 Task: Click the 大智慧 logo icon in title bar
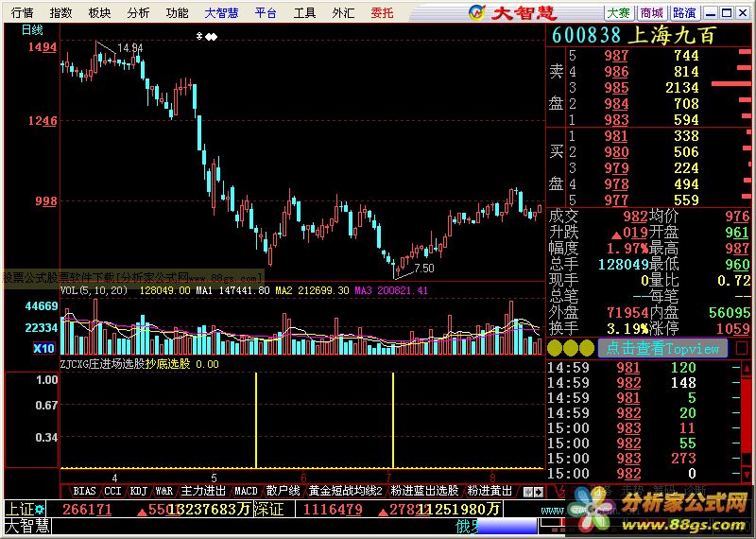click(477, 12)
